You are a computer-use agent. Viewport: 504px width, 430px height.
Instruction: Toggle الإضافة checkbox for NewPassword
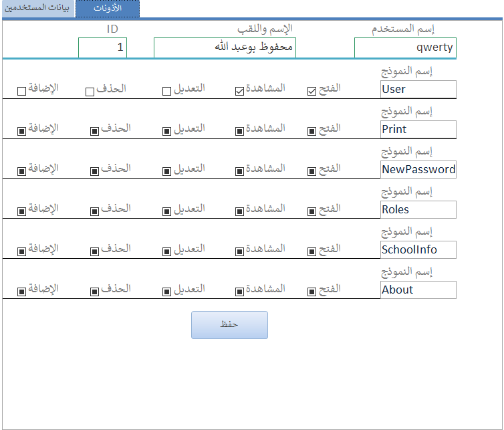tap(22, 171)
